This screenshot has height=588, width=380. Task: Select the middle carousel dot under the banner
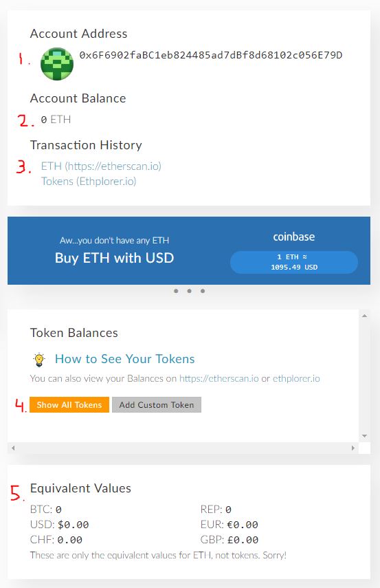click(189, 291)
